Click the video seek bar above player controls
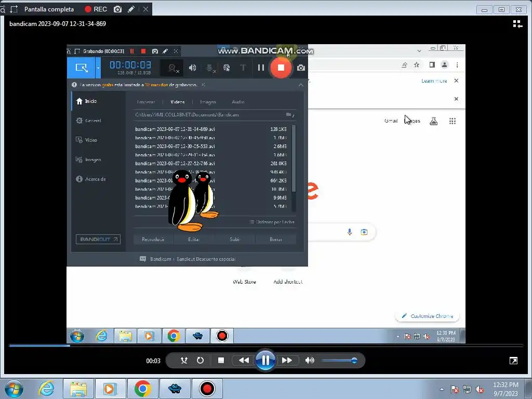The height and width of the screenshot is (399, 532). pos(266,345)
